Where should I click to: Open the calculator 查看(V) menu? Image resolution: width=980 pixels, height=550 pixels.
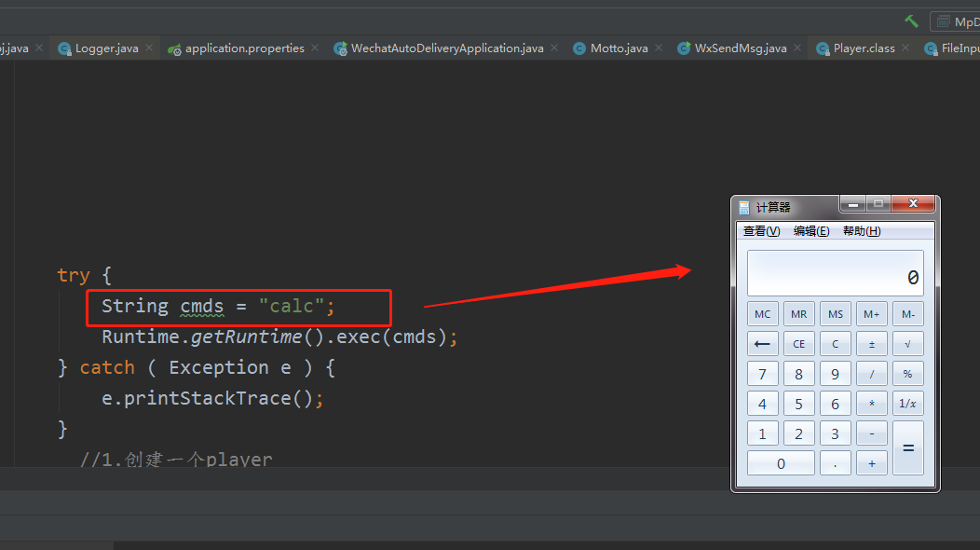point(761,231)
